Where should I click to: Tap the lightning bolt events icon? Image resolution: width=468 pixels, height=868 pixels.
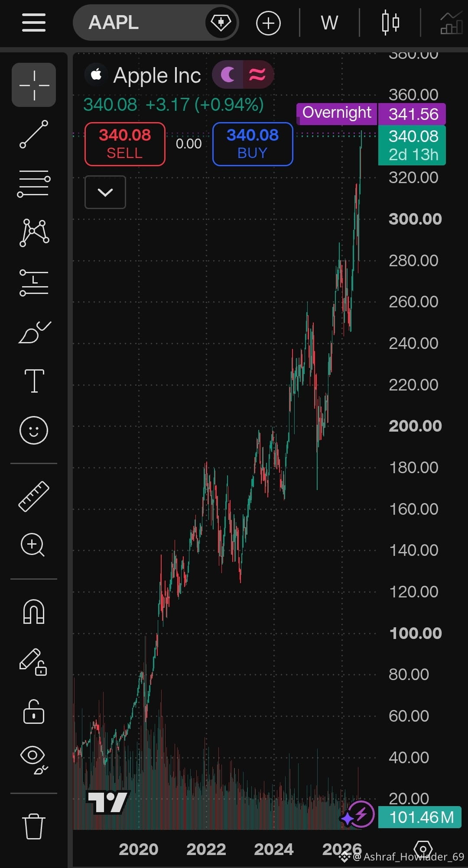click(x=361, y=814)
